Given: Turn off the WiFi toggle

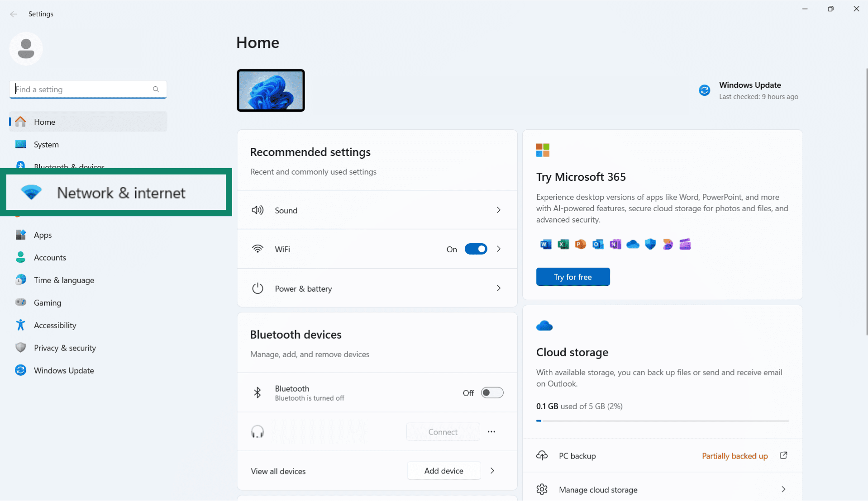Looking at the screenshot, I should coord(476,249).
